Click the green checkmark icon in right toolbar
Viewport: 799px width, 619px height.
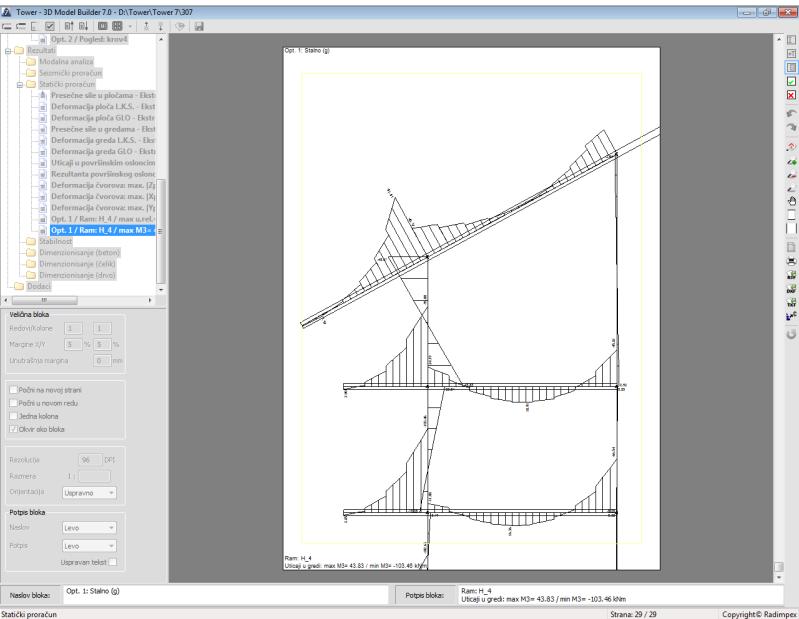pos(791,82)
